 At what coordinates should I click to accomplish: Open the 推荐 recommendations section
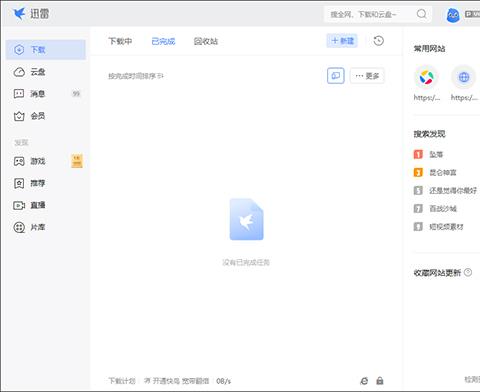[46, 183]
